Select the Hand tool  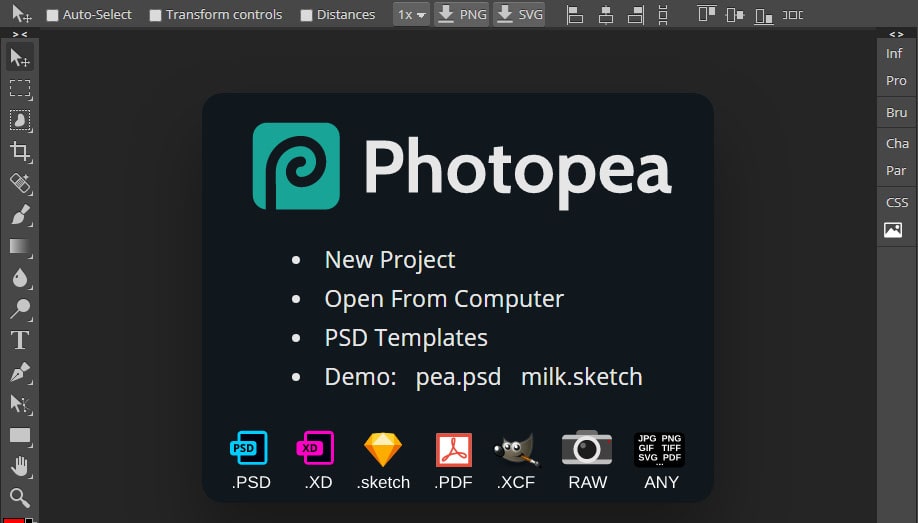point(20,467)
